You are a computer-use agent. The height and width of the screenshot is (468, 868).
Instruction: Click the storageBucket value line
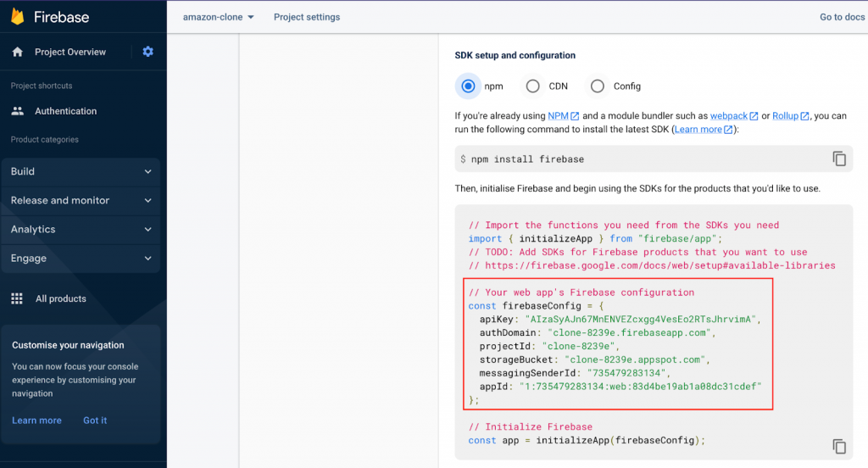(594, 359)
